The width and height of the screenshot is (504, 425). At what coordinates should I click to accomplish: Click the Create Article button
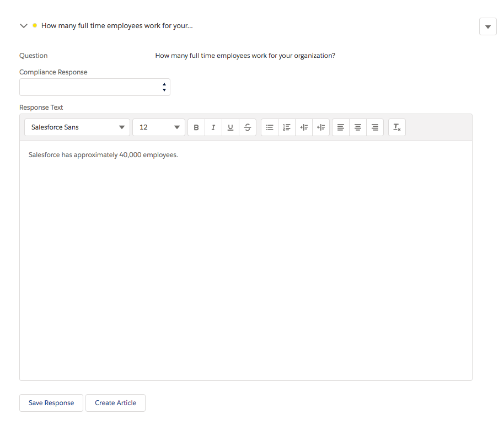pos(115,403)
